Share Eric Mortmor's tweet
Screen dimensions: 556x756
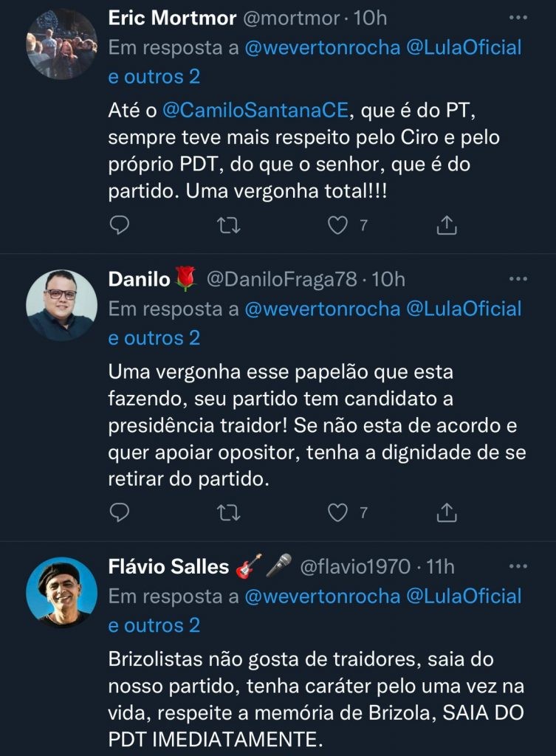tap(446, 225)
